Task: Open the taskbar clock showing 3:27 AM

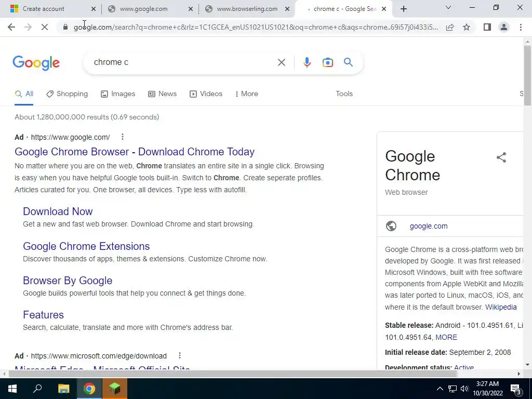Action: coord(487,389)
